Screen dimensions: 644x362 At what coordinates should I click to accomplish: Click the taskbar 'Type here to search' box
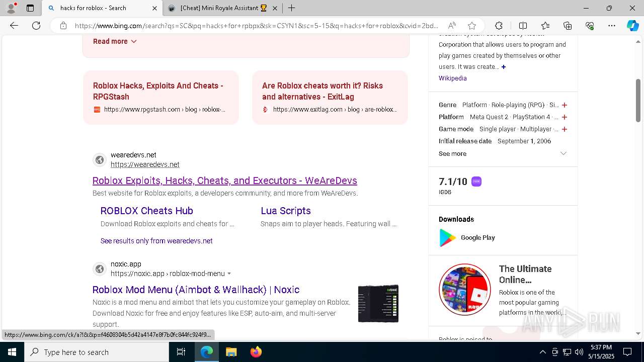[x=97, y=352]
